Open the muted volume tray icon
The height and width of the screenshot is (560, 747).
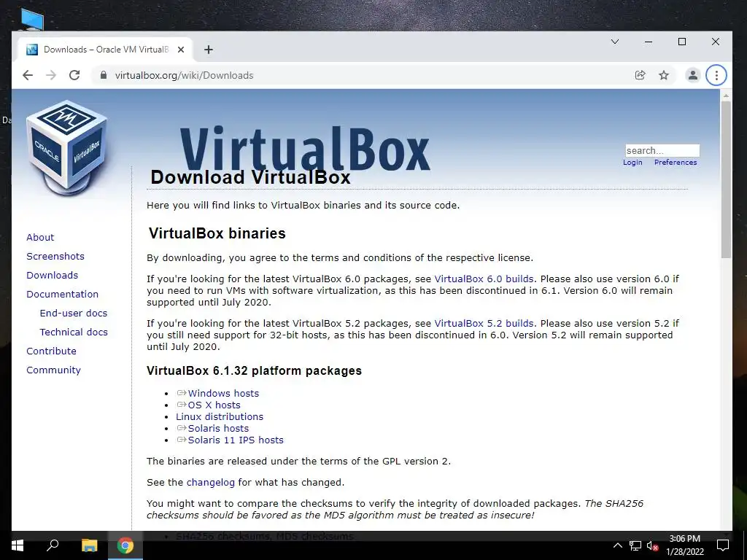653,545
